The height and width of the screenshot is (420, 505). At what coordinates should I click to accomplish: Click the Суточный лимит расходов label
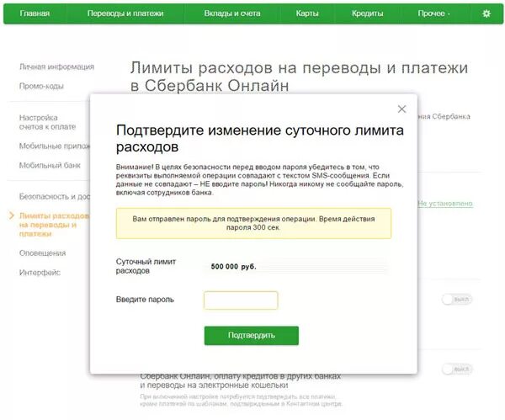click(x=146, y=266)
